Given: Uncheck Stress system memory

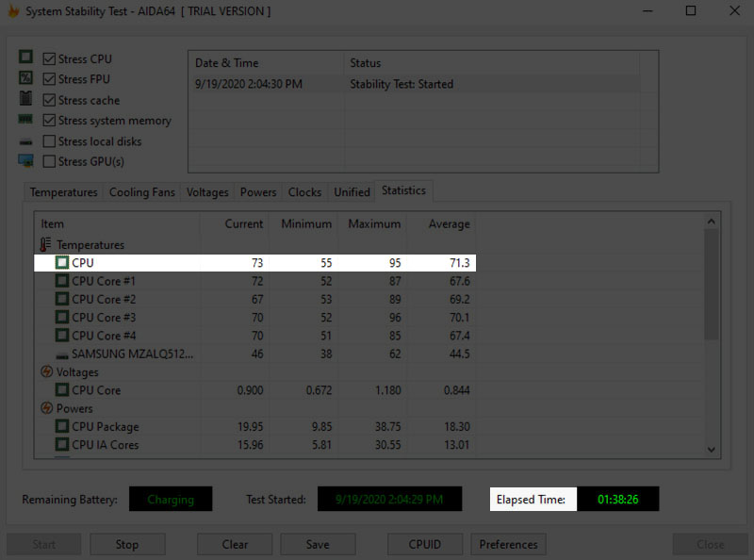Looking at the screenshot, I should [49, 121].
